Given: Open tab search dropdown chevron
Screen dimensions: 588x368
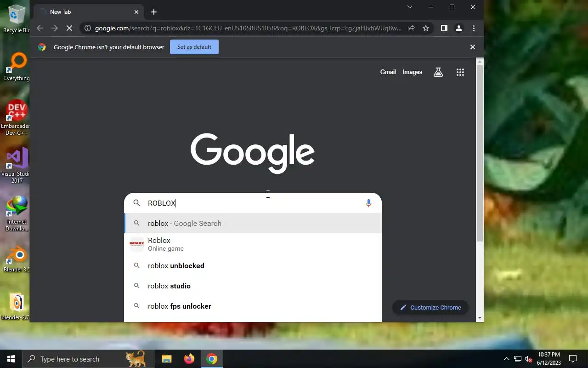Looking at the screenshot, I should [410, 7].
